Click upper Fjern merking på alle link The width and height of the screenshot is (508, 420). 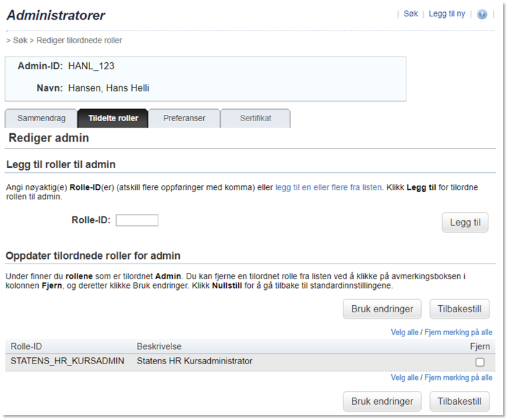coord(458,332)
